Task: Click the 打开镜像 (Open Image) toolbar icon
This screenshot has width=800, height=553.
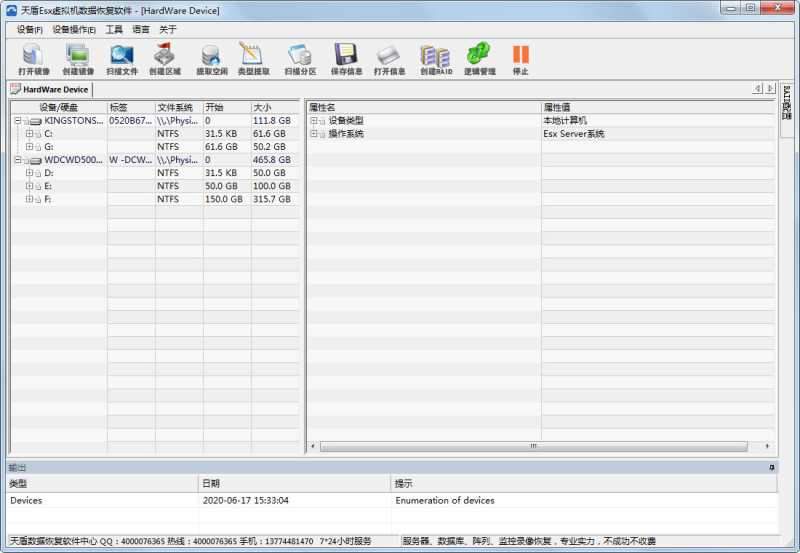Action: 33,55
